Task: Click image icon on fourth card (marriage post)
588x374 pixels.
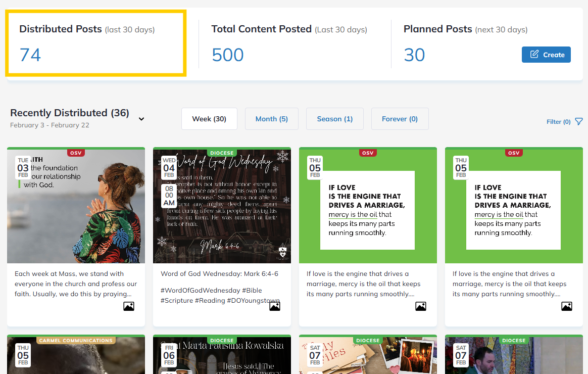Action: point(567,306)
